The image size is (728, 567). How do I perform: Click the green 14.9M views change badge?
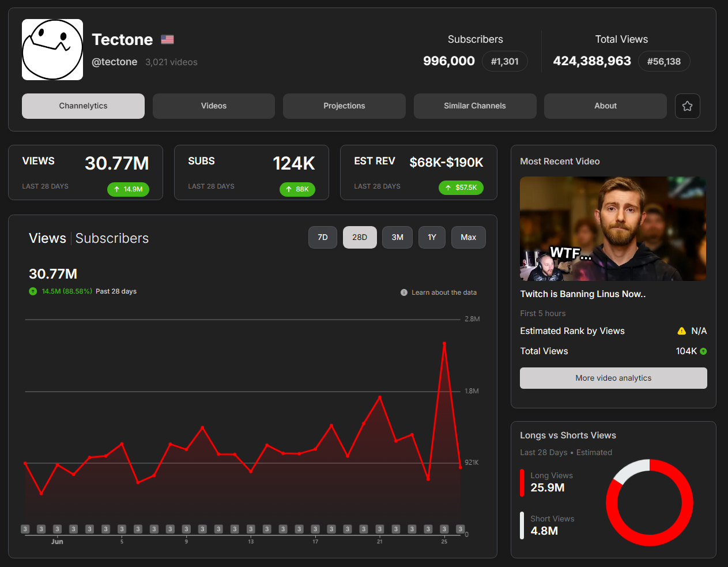[128, 189]
